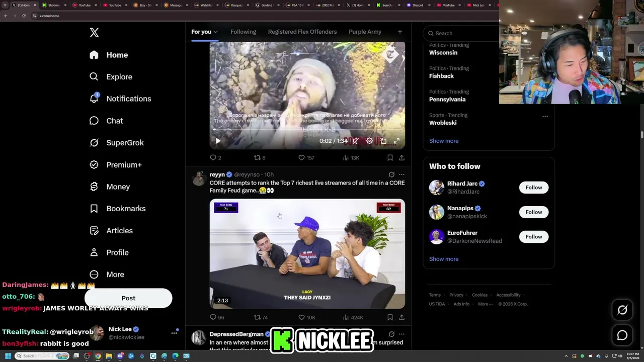Open the @reyynso profile handle link
The height and width of the screenshot is (362, 644).
point(247,174)
